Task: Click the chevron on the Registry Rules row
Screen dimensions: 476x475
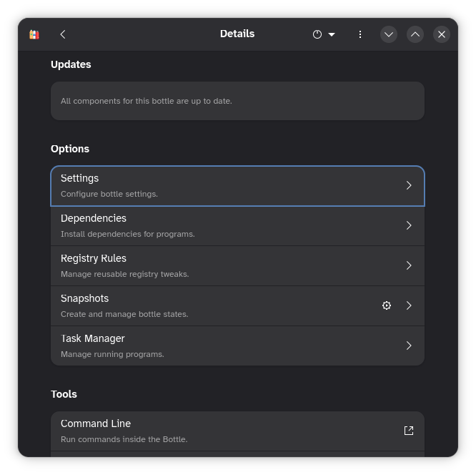Action: click(409, 265)
